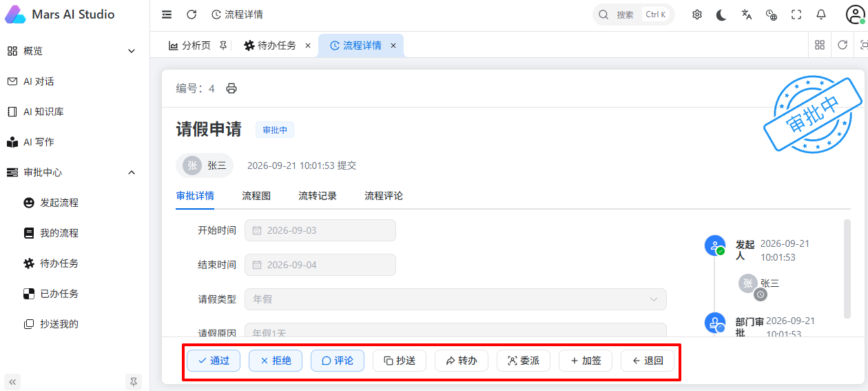
Task: Click the 退回 button
Action: pos(648,361)
